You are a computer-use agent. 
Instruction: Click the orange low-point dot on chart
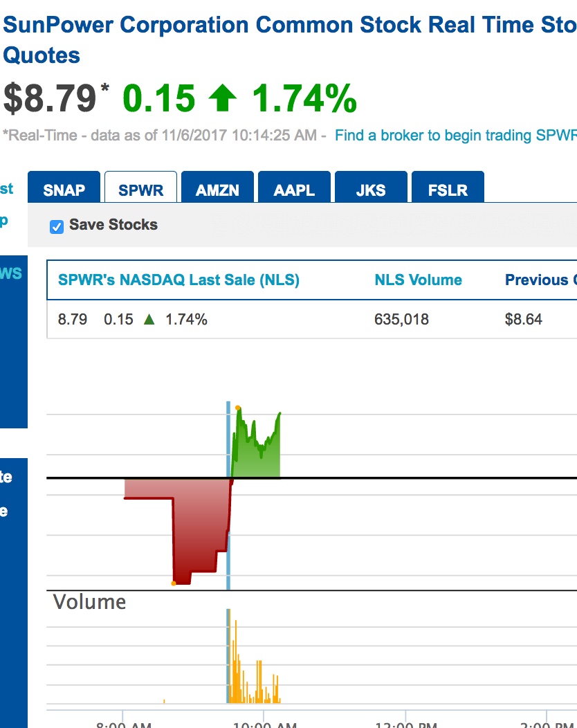[x=174, y=583]
